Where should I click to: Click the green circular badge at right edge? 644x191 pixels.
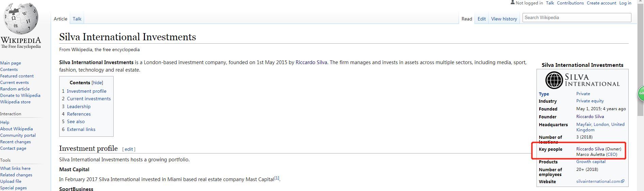[641, 93]
